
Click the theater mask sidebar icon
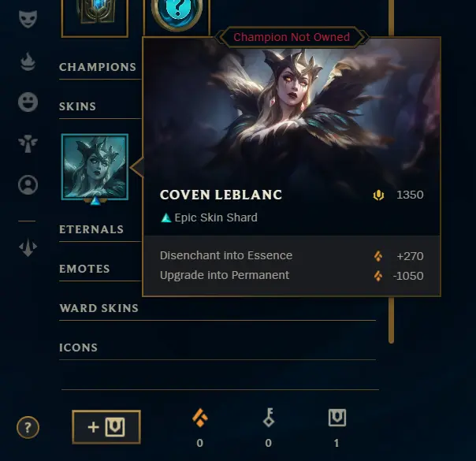[28, 19]
